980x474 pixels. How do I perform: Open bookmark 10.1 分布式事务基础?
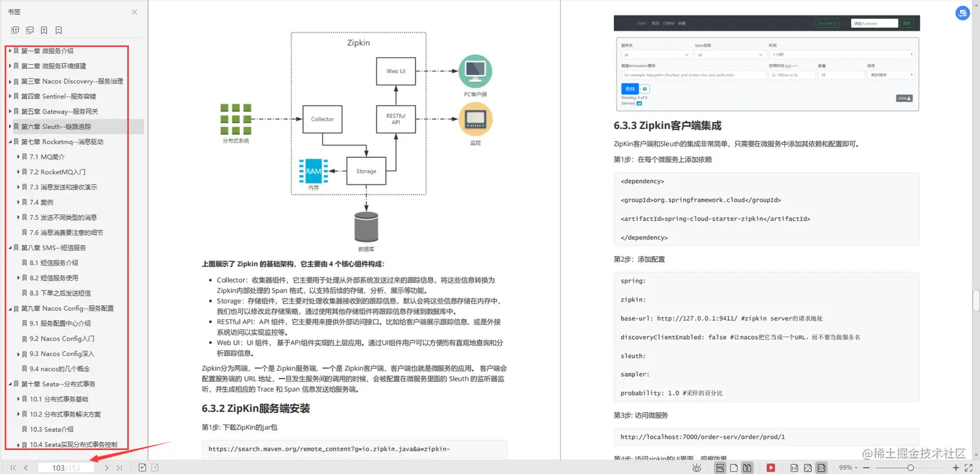(59, 399)
